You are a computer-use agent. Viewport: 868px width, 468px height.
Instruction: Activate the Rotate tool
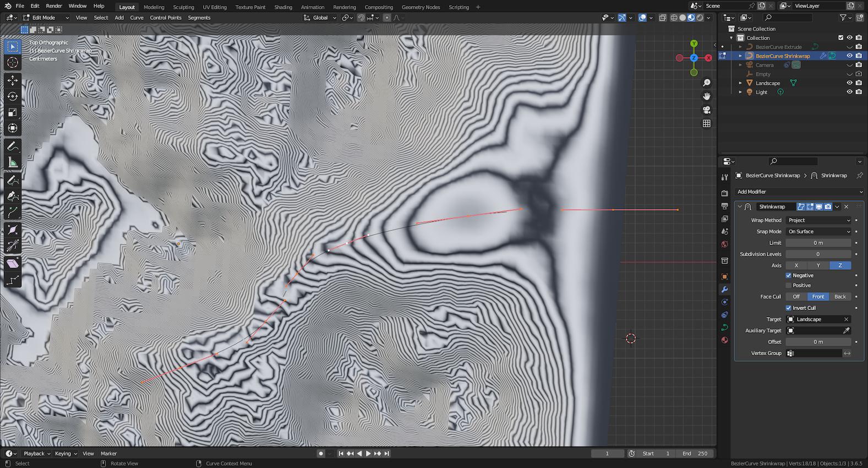(x=12, y=96)
